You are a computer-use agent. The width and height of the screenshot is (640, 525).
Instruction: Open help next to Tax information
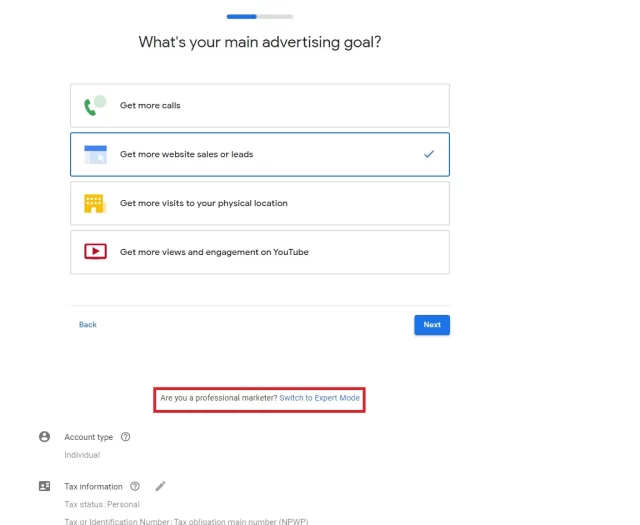[x=135, y=486]
